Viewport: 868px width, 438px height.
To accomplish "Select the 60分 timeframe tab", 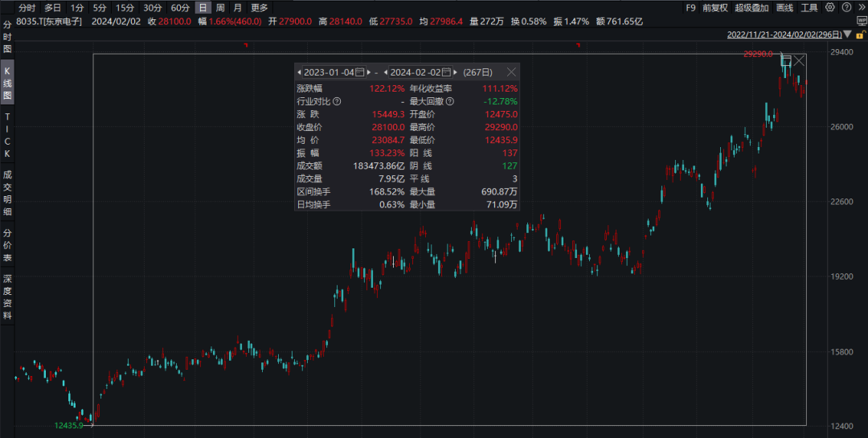I will (x=180, y=7).
